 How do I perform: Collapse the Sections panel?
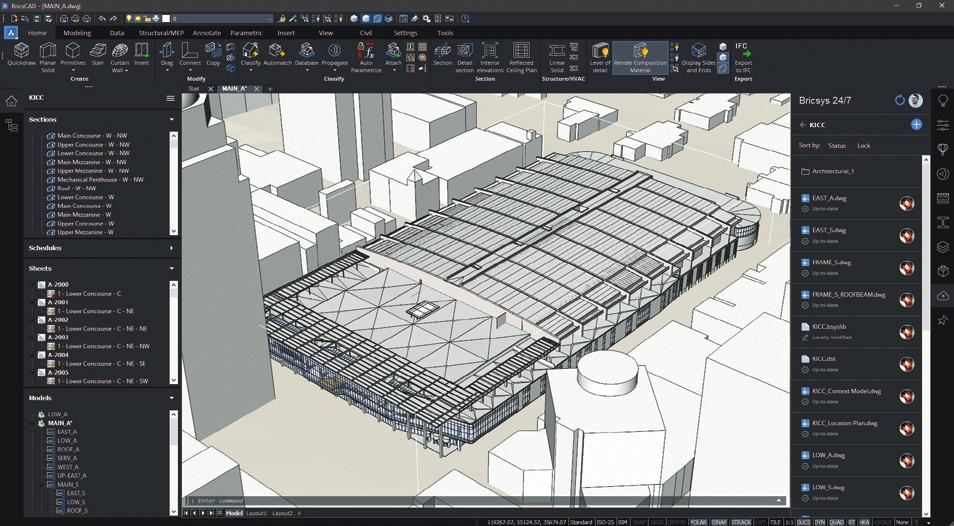click(x=172, y=120)
